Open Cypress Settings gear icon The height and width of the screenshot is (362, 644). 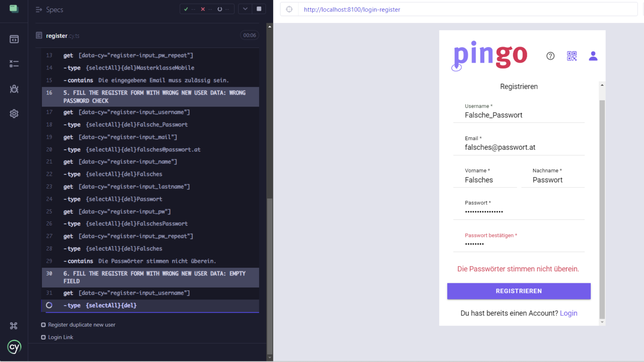[x=14, y=114]
